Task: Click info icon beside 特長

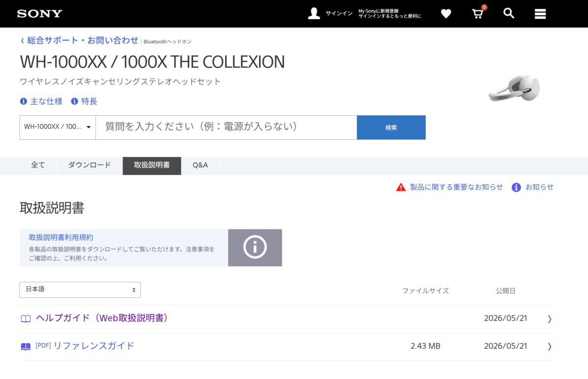Action: coord(74,101)
